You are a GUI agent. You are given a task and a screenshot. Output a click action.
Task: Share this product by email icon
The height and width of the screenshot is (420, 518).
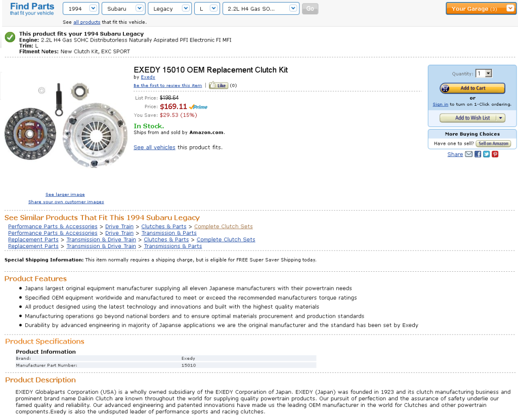(x=468, y=154)
